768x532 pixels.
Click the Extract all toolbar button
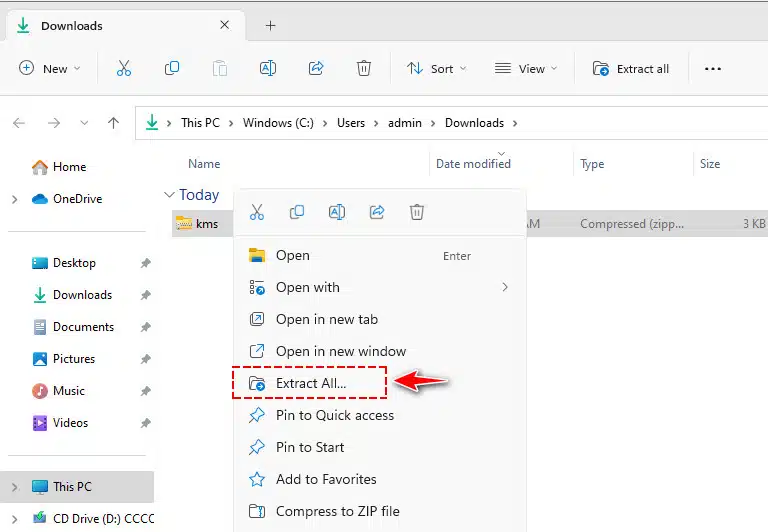(631, 69)
